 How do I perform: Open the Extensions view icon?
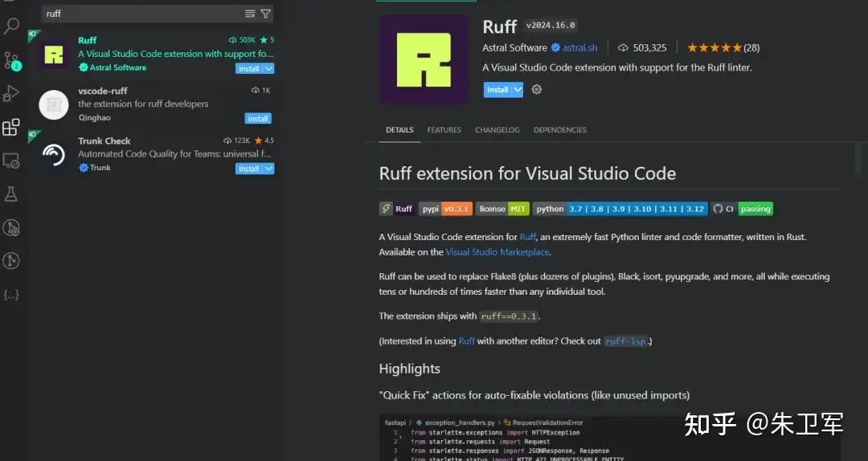11,127
